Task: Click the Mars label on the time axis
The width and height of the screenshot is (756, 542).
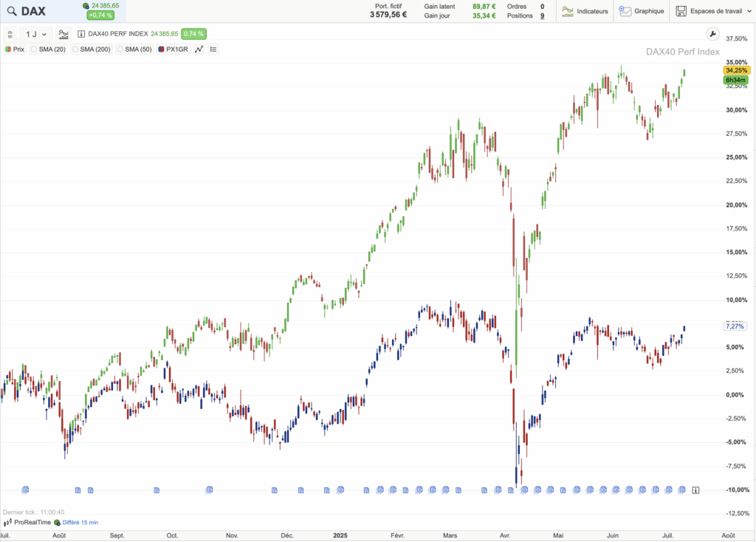Action: click(x=450, y=535)
